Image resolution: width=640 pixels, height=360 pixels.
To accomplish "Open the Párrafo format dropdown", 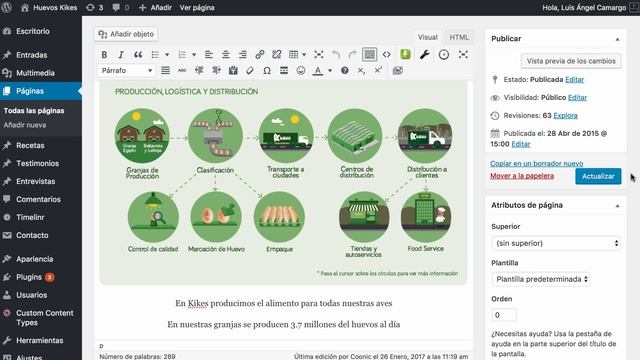I will [x=126, y=71].
